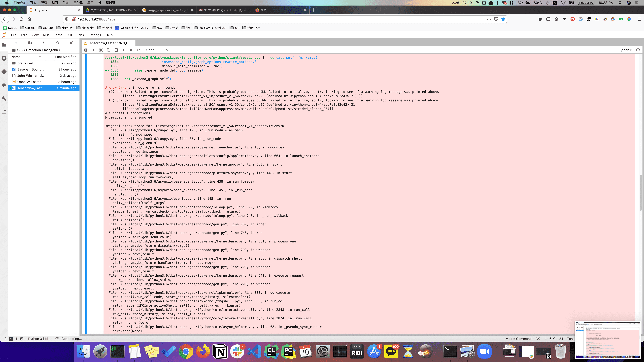Click the Upload Files icon in file browser
This screenshot has width=644, height=362.
(x=44, y=43)
